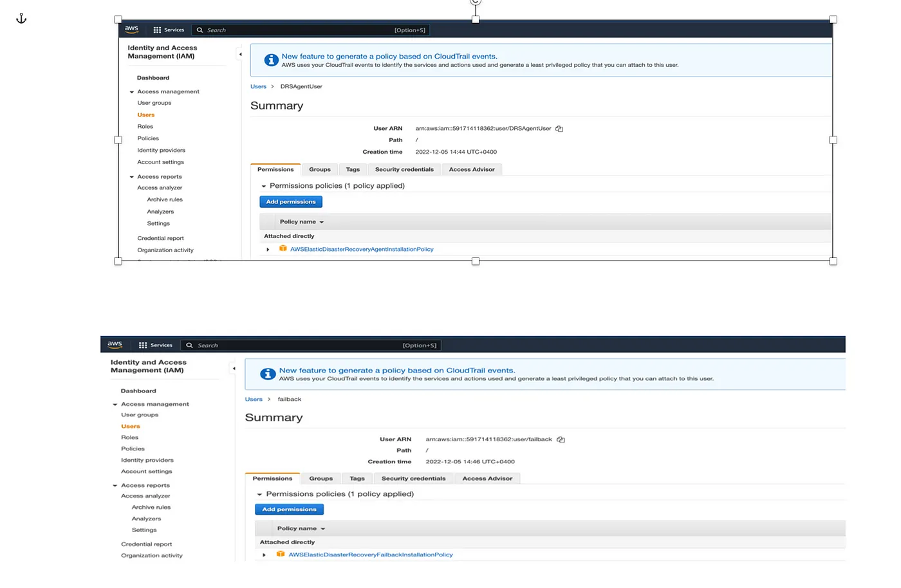Copy the DRSAgentUser User ARN via copy icon
This screenshot has width=901, height=588.
tap(559, 129)
